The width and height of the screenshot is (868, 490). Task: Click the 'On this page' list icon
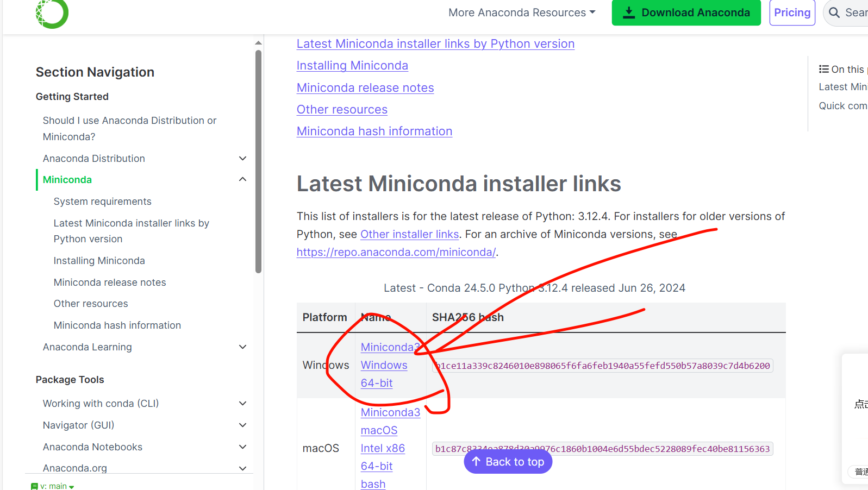(824, 69)
